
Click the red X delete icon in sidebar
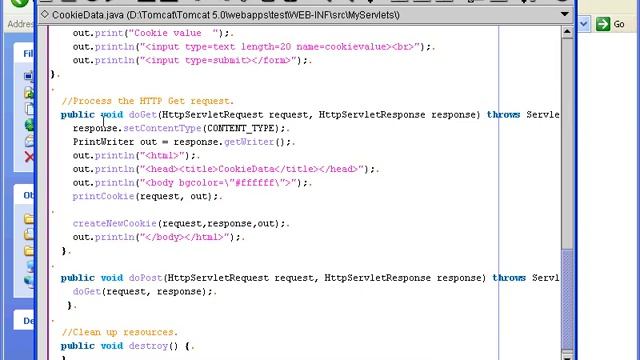click(x=29, y=157)
